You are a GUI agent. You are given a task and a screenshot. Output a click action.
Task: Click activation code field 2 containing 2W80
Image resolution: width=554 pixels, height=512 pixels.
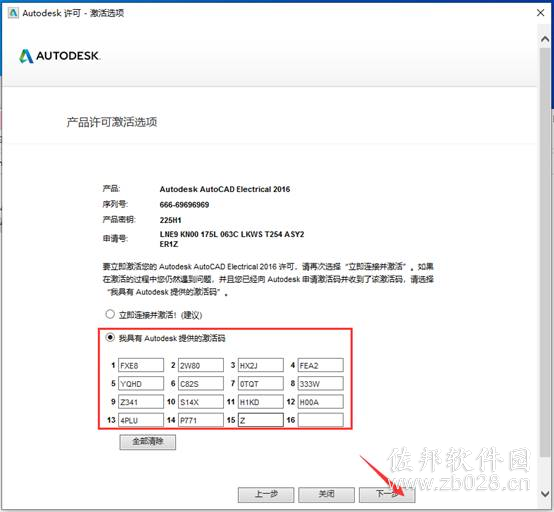tap(201, 365)
